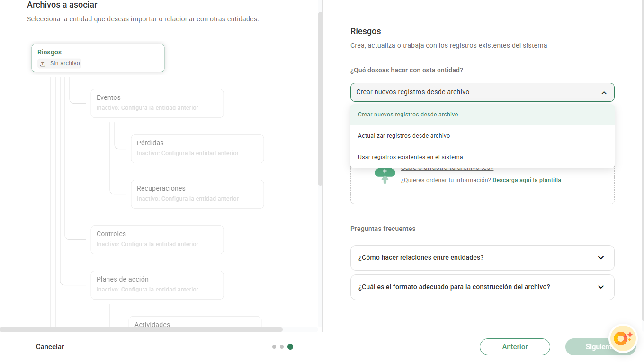Click chevron beside ¿Cuál es el formato adecuado
644x362 pixels.
tap(601, 287)
